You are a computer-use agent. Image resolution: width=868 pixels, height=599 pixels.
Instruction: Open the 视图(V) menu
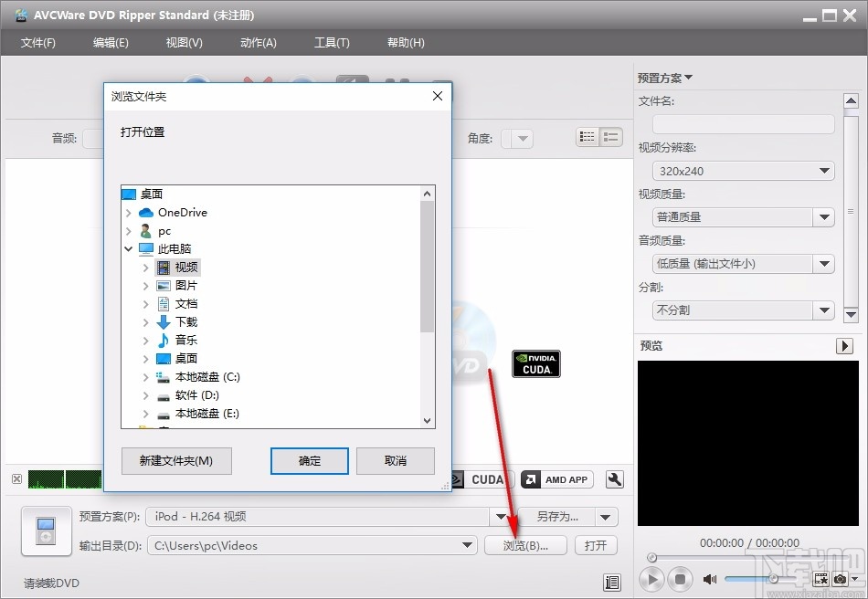(183, 42)
